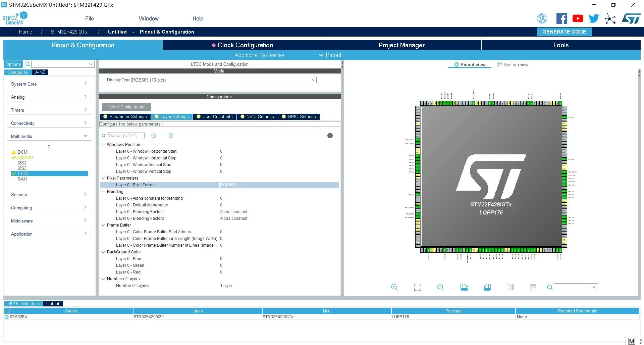
Task: Click the DCMI warning icon
Action: 14,152
